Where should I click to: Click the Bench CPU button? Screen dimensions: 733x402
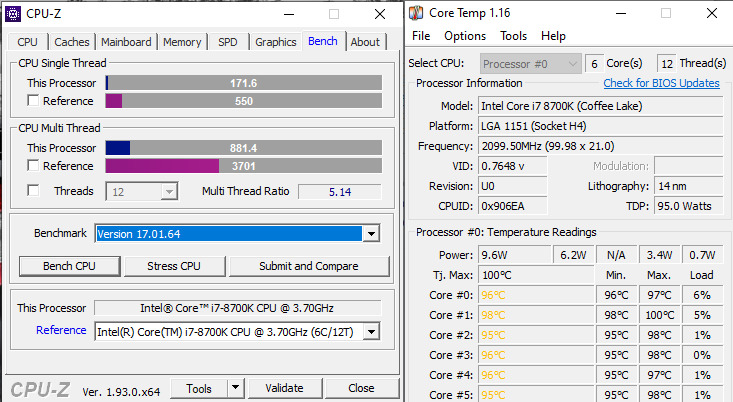[69, 266]
